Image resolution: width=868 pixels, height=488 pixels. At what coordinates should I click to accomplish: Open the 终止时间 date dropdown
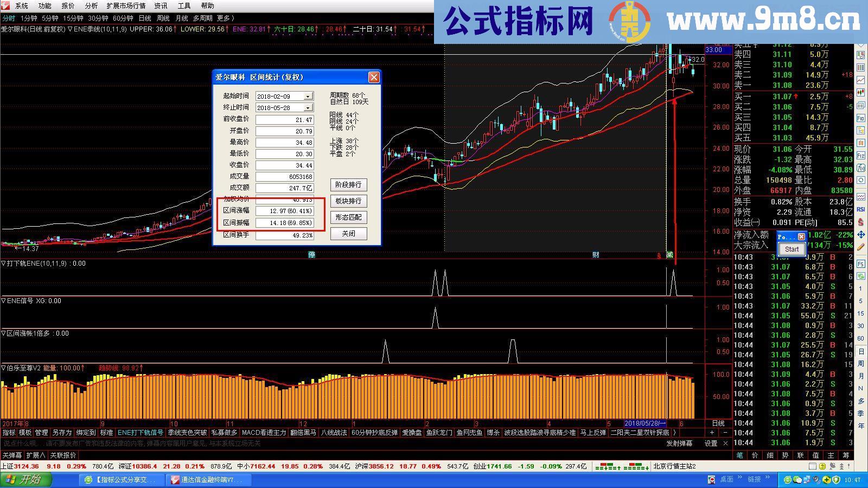(x=308, y=107)
